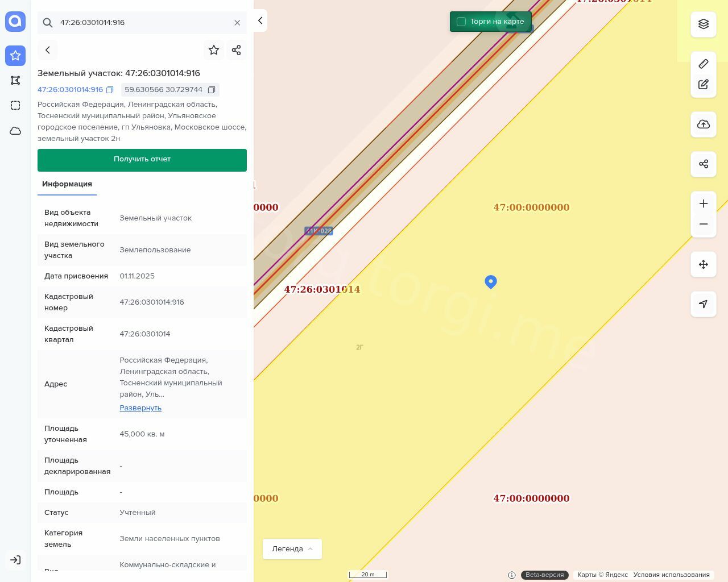Copy the coordinates 59.630566 30.729744
Viewport: 728px width, 582px height.
pyautogui.click(x=212, y=90)
